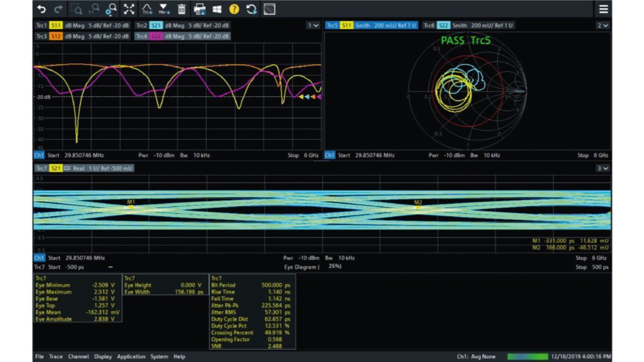Click the Undo arrow in toolbar

point(42,9)
